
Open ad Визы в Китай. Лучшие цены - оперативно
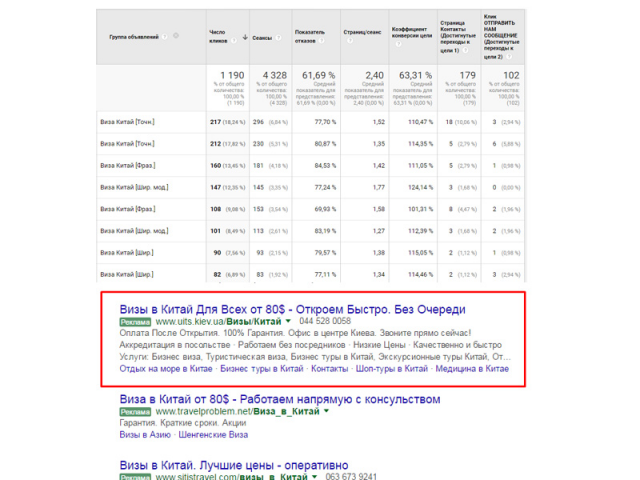234,465
